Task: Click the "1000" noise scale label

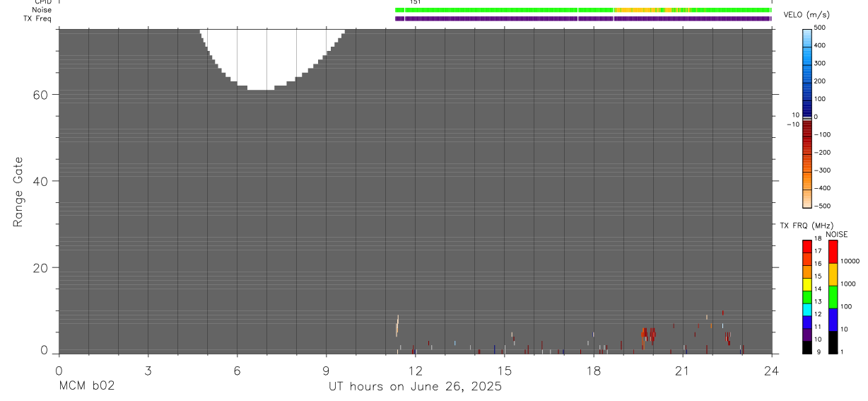Action: 848,284
